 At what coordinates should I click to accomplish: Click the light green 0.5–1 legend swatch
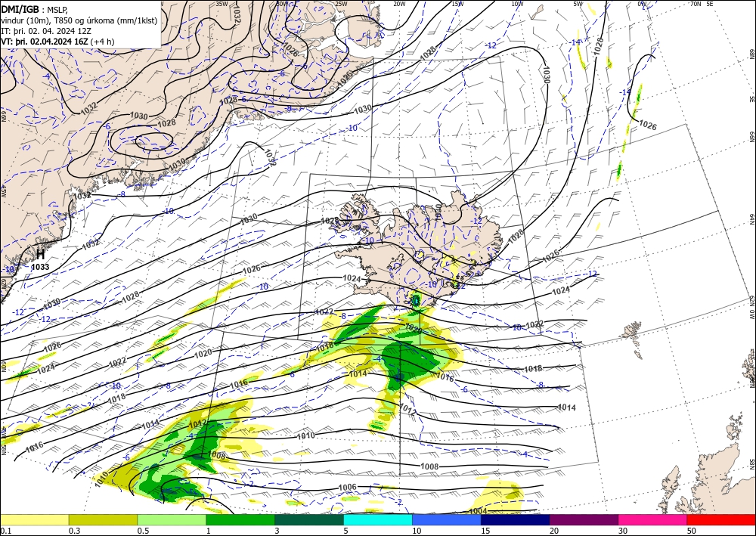click(x=172, y=519)
